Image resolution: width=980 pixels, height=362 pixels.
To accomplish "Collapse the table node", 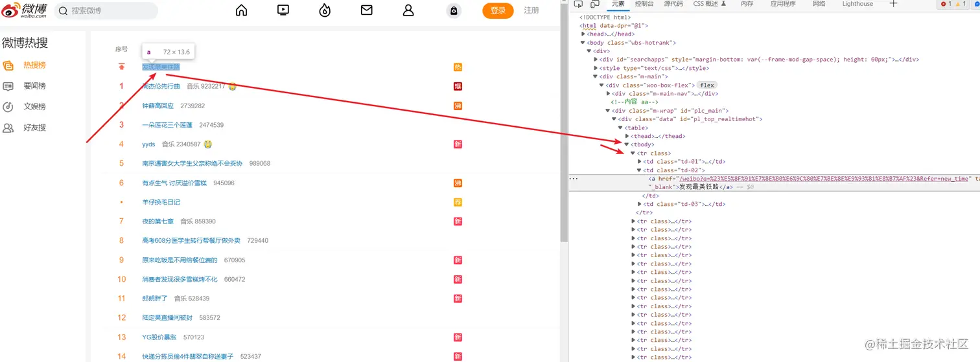I will [x=620, y=128].
